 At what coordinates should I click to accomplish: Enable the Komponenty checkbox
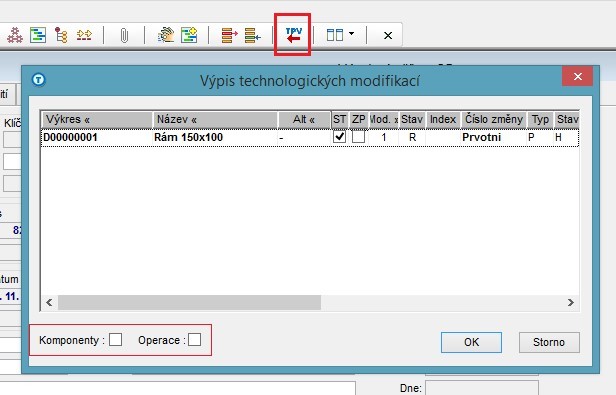coord(116,340)
